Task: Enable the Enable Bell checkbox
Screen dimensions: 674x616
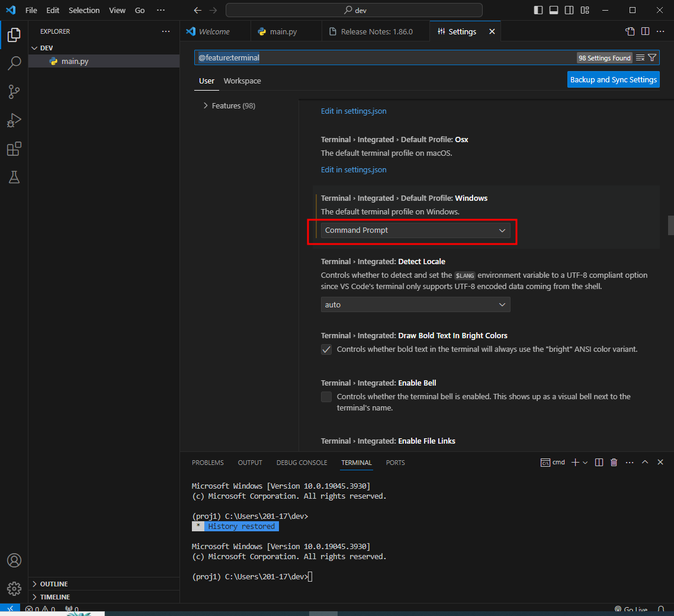Action: (326, 397)
